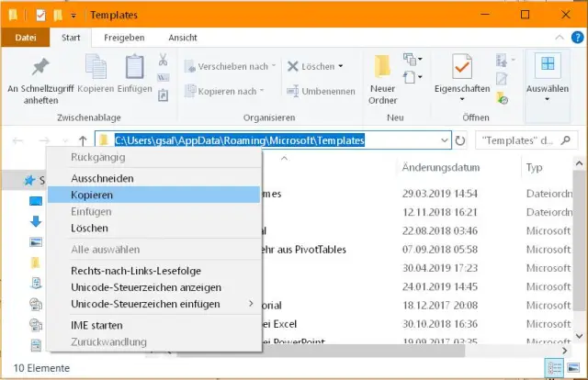The width and height of the screenshot is (588, 380).
Task: Click date 29.03.2019 14:54 row
Action: [440, 194]
